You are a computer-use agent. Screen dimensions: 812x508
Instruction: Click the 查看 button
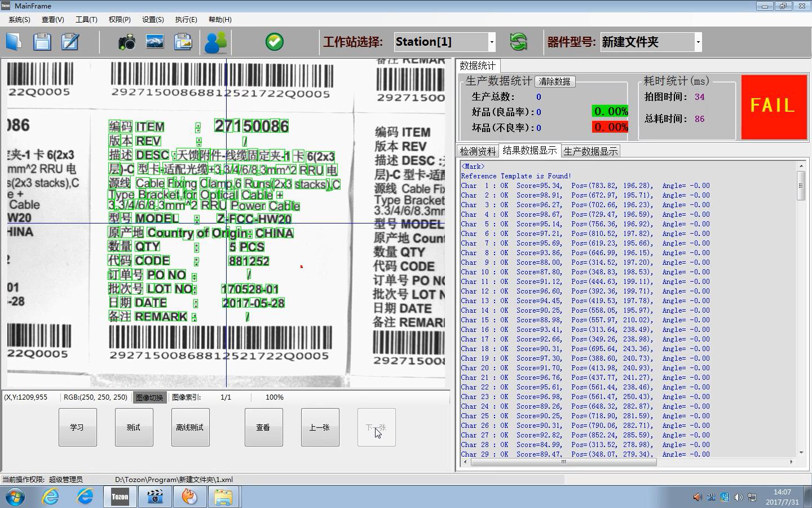263,427
